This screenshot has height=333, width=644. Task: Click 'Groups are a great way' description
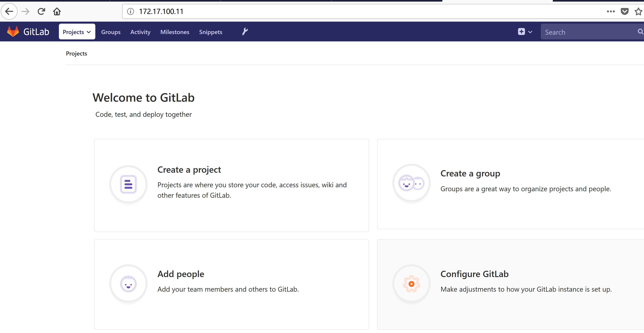click(x=526, y=189)
